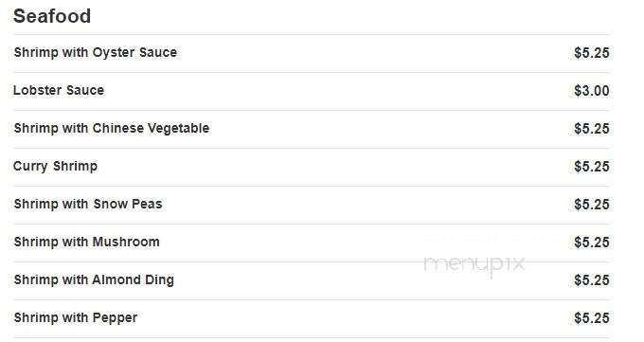Open Shrimp with Almond Ding entry
Viewport: 644px width, 342px height.
click(94, 279)
